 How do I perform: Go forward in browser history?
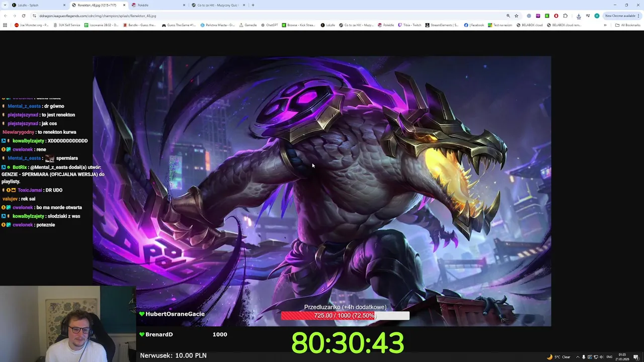click(x=14, y=16)
